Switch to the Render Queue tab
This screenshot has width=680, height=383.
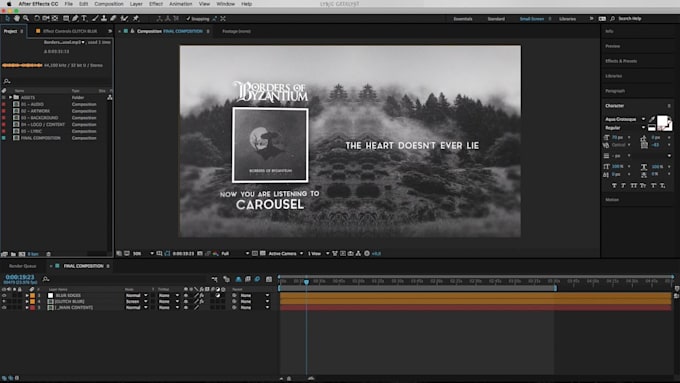click(23, 266)
